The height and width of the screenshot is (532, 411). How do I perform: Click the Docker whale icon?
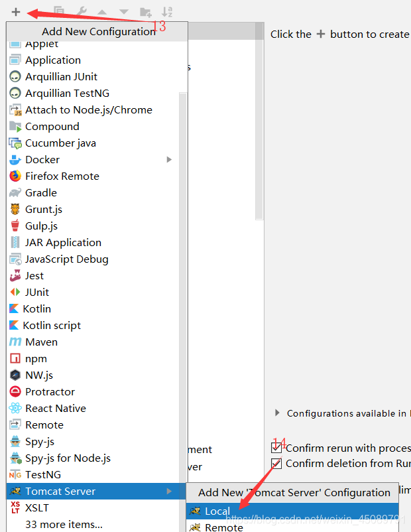pyautogui.click(x=15, y=160)
